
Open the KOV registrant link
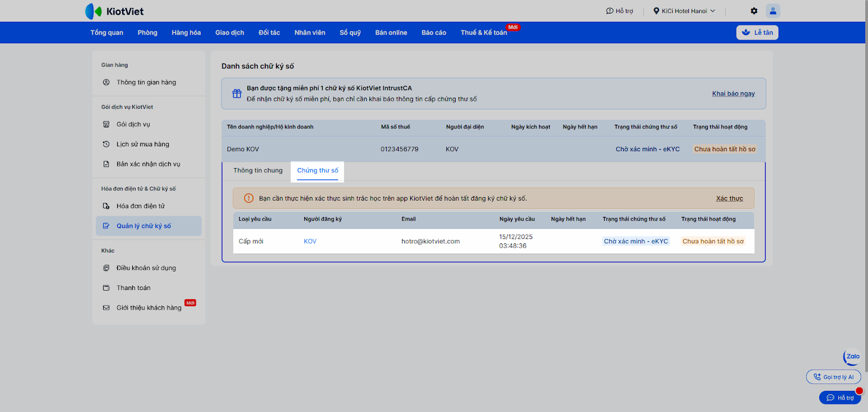(x=310, y=241)
